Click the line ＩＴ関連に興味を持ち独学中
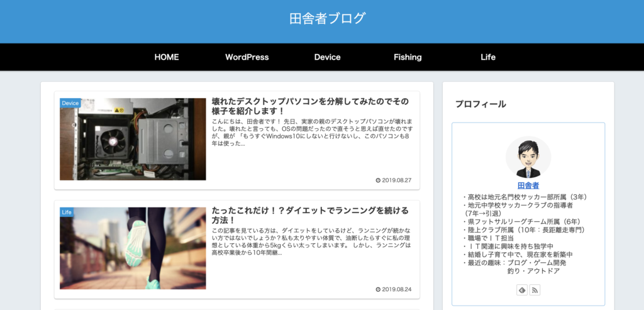 coord(509,246)
